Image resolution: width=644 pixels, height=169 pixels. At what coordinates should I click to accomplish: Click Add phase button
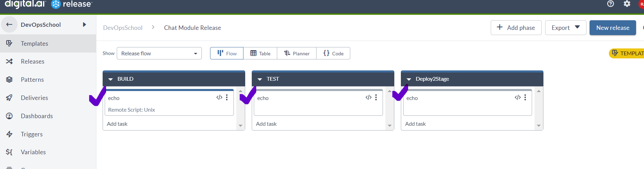(516, 27)
